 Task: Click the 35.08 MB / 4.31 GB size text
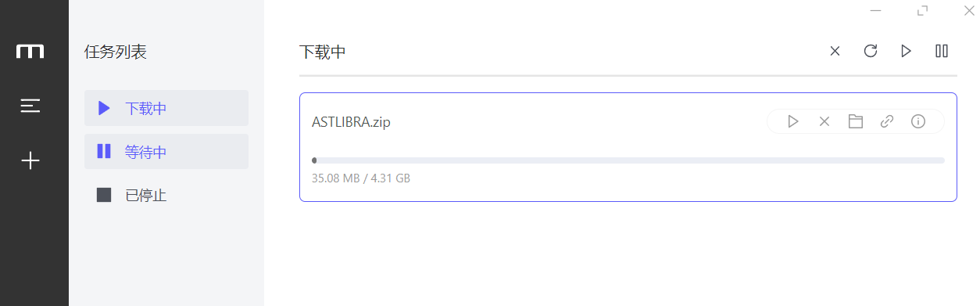[x=361, y=178]
